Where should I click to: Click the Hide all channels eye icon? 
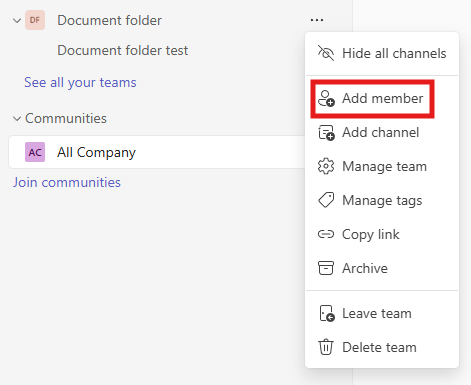326,53
